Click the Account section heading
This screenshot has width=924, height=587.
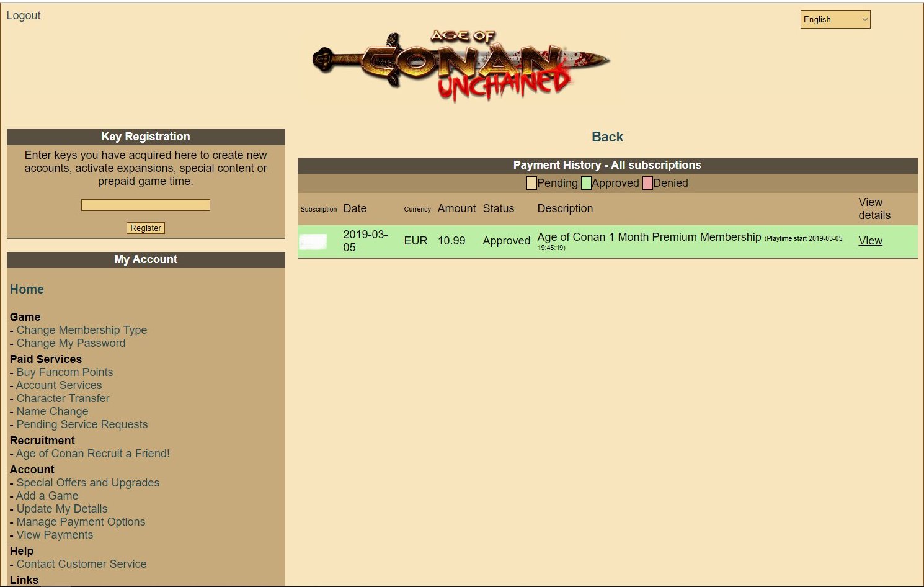tap(32, 470)
